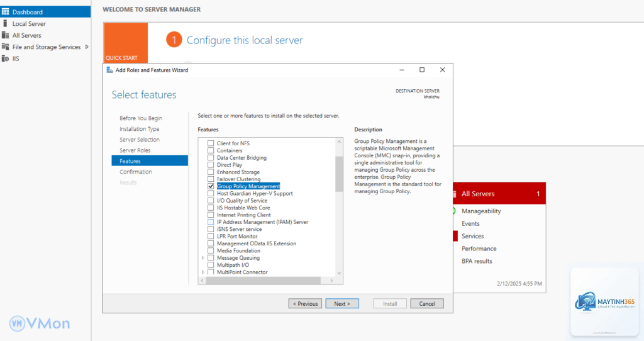Click the IIS sidebar icon
The image size is (644, 341).
(5, 59)
